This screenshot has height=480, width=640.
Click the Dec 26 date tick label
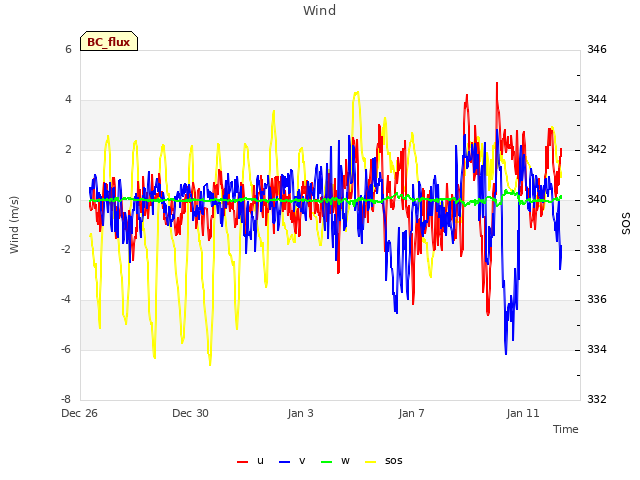[79, 413]
